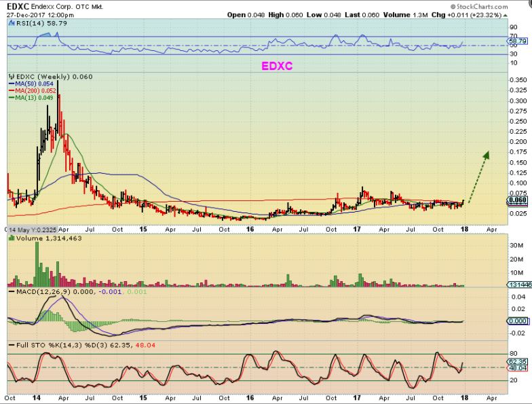The height and width of the screenshot is (404, 532).
Task: Click the 80 stochastic axis label
Action: pos(514,354)
